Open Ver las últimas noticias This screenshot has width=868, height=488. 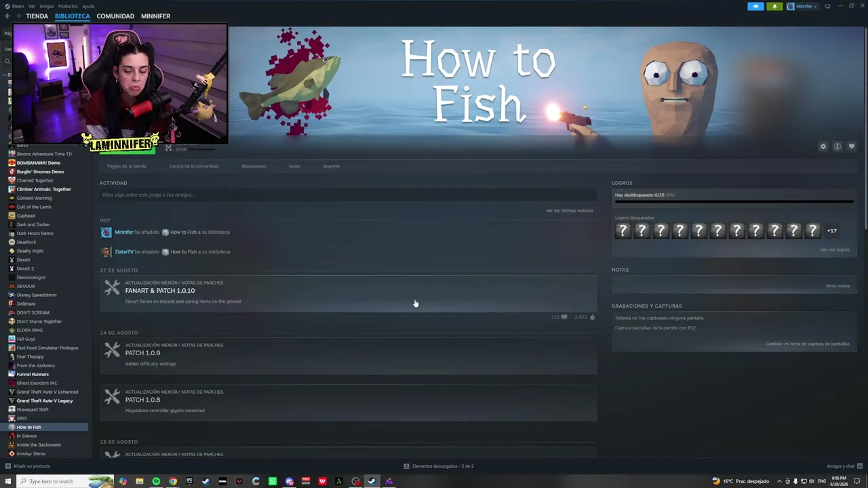570,211
